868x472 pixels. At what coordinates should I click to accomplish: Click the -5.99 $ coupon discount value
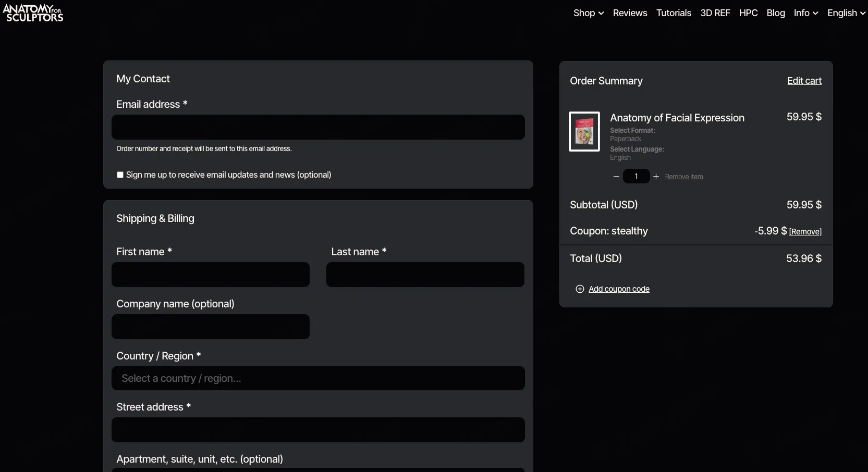[771, 231]
